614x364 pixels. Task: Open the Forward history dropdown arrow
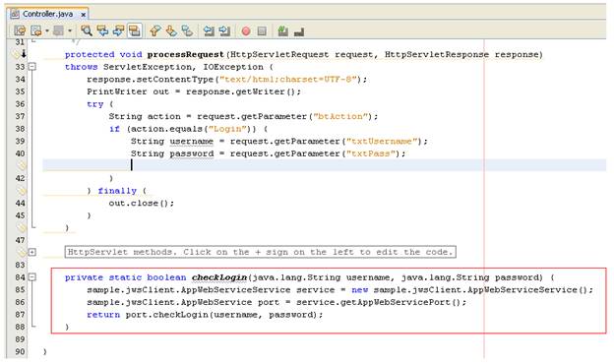tap(70, 30)
